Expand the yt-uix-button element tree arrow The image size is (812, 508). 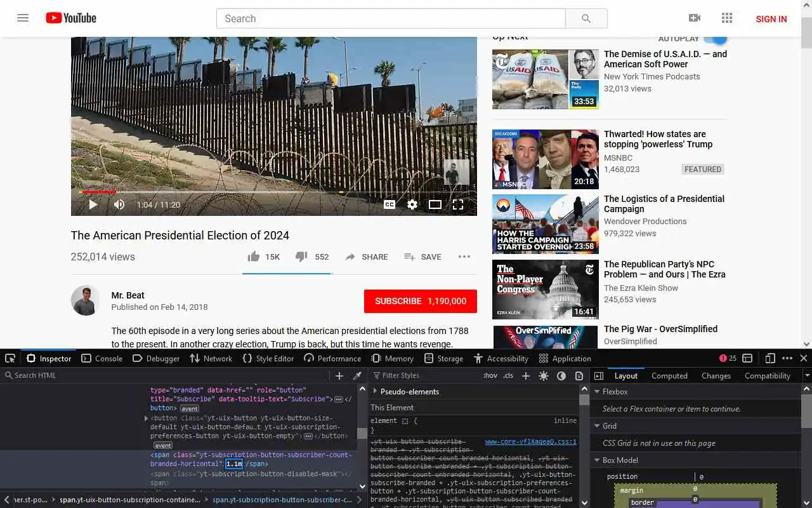[x=146, y=418]
